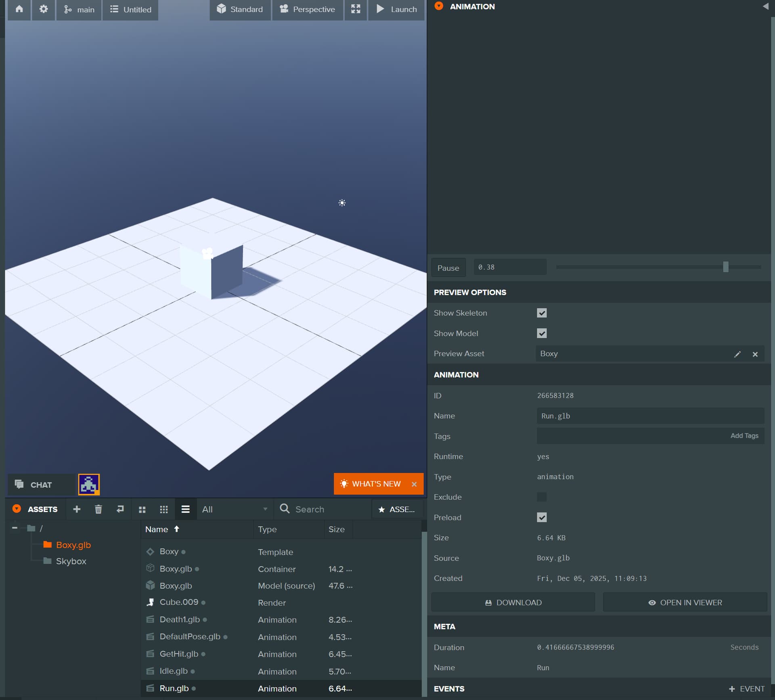
Task: Pause the animation preview
Action: click(448, 268)
